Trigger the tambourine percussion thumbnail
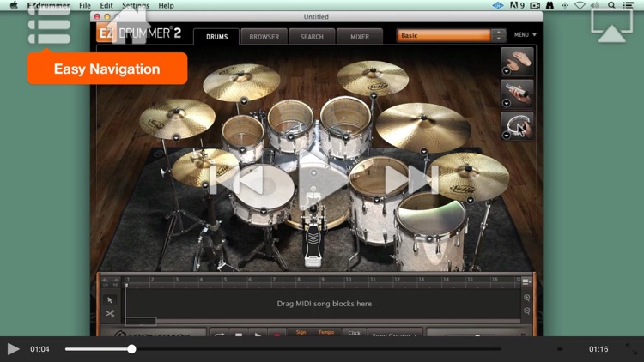 [517, 126]
